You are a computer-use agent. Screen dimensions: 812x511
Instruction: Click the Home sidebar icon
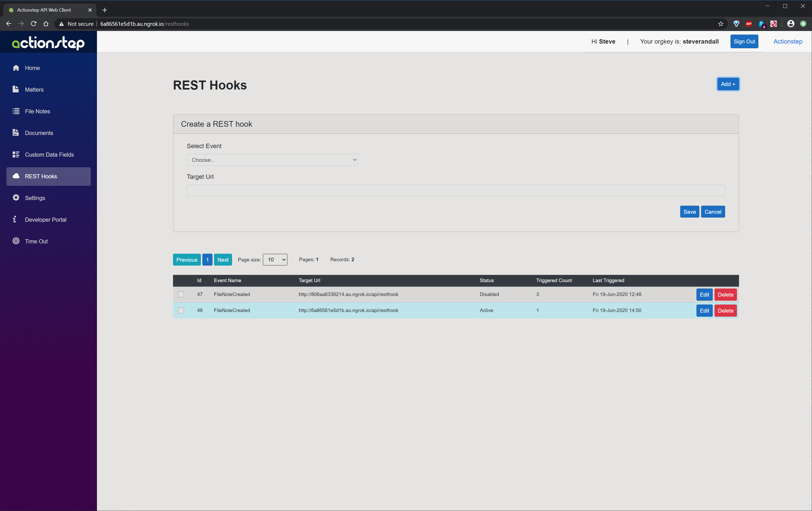[x=16, y=67]
